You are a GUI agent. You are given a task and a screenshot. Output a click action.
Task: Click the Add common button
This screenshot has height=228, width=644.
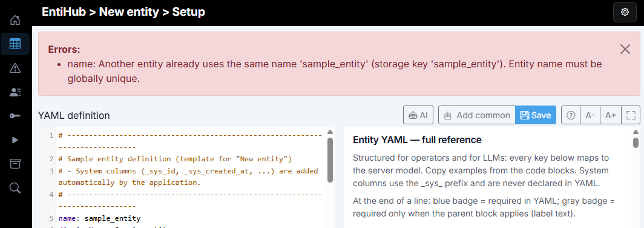tap(477, 115)
